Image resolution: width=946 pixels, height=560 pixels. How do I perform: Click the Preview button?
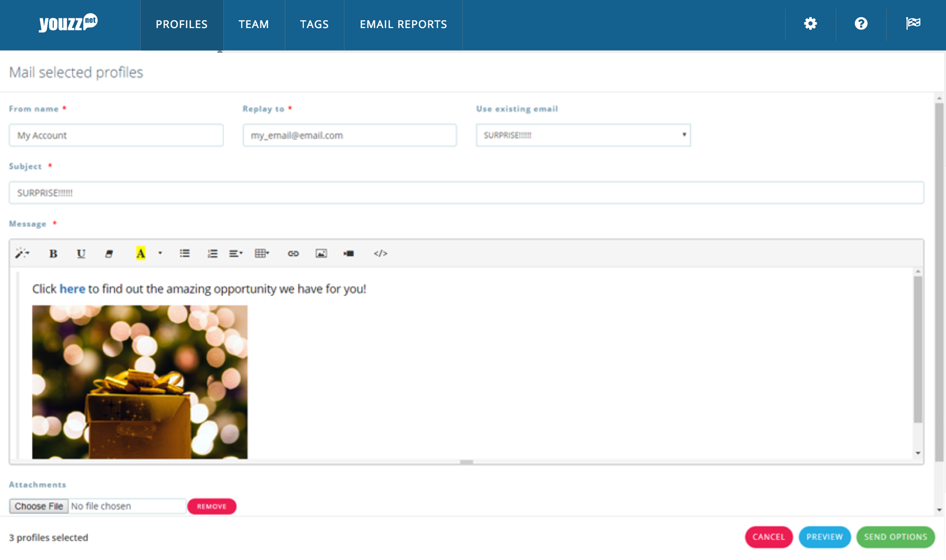pos(824,537)
